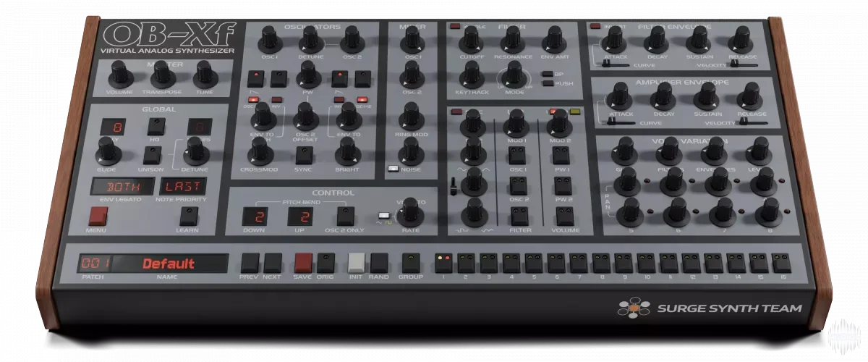
Task: Open pitch bend DOWN range display
Action: [255, 217]
